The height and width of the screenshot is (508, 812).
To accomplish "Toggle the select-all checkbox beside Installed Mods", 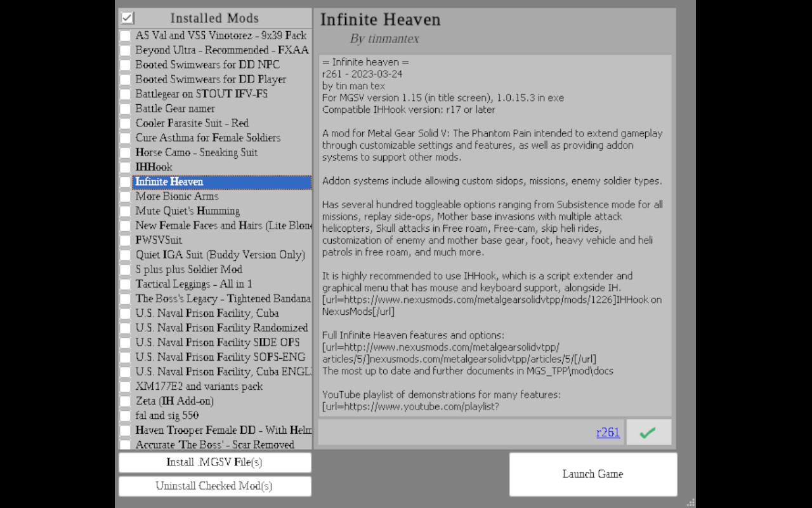I will [128, 18].
